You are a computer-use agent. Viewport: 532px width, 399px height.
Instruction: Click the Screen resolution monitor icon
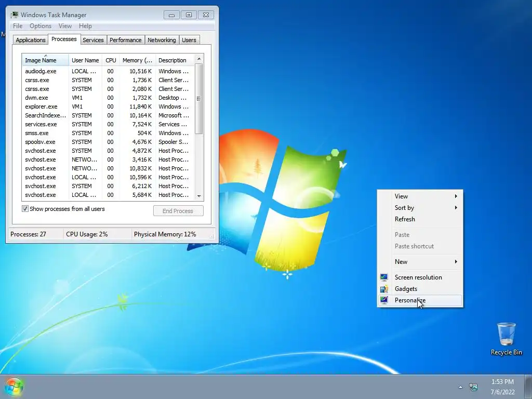click(384, 277)
